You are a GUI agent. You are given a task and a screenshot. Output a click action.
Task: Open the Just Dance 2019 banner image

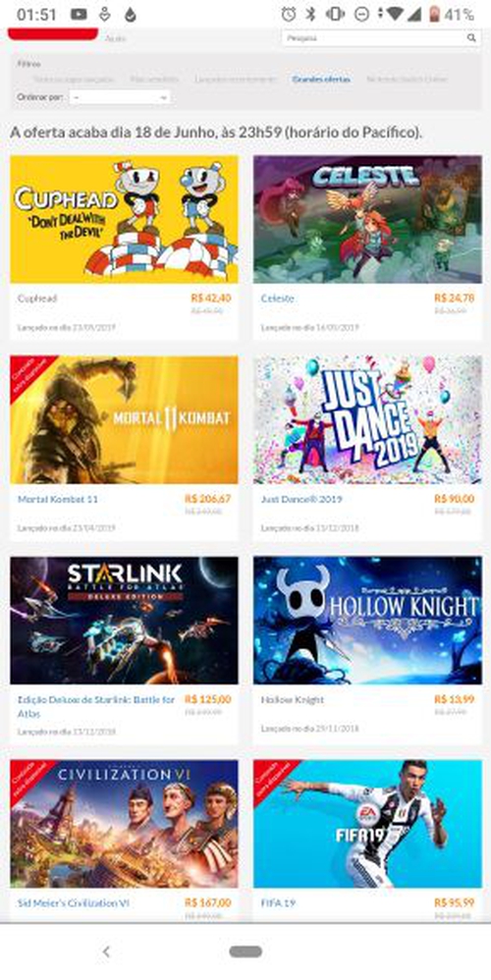click(x=367, y=419)
